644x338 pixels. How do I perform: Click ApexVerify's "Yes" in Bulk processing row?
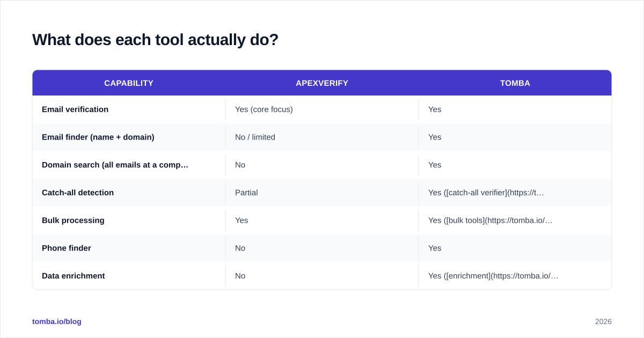coord(241,221)
